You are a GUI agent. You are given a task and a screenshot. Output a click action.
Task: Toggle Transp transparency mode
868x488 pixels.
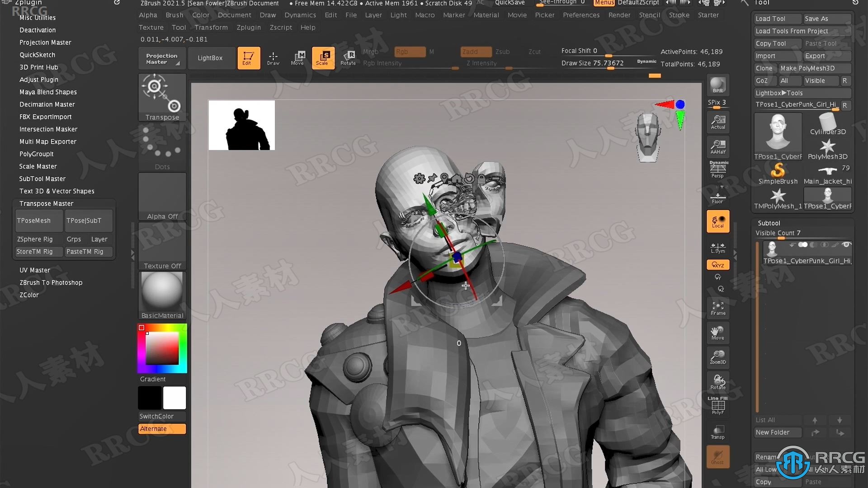click(718, 432)
